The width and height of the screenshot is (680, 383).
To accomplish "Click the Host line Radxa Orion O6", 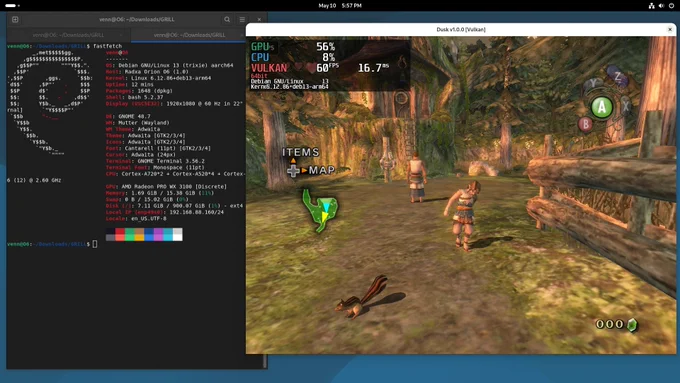I will coord(147,72).
